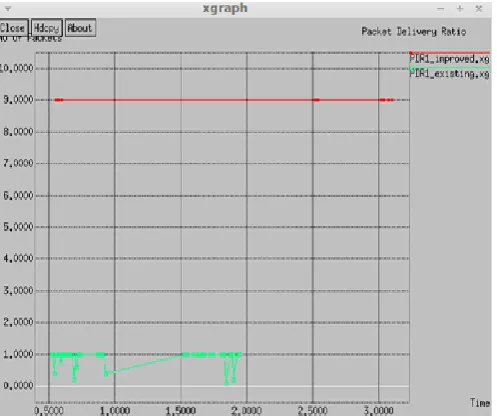
Task: Click the 2.0000 x-axis value
Action: [247, 410]
